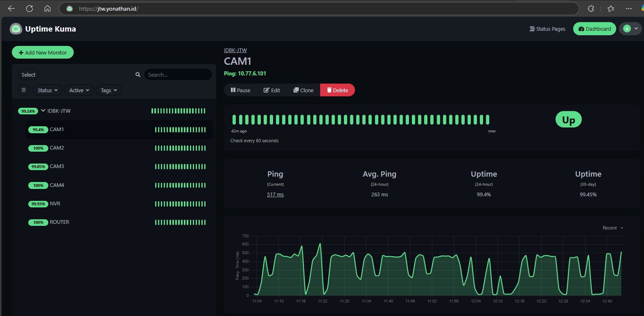Screen dimensions: 644x316
Task: Open the browser extensions puzzle icon
Action: 591,9
